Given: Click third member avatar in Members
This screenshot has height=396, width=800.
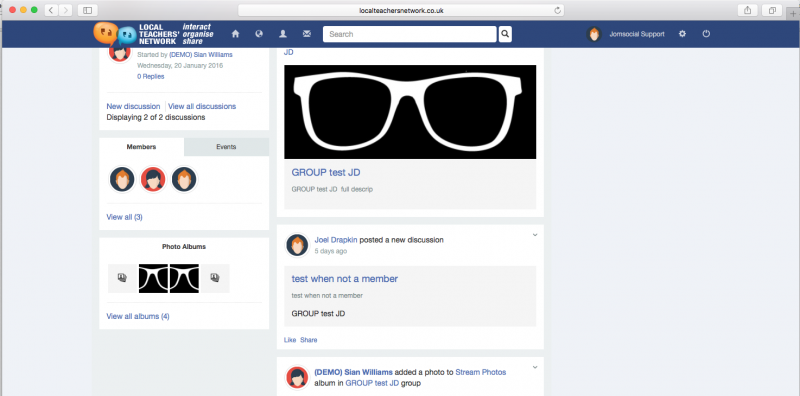Looking at the screenshot, I should coord(184,180).
